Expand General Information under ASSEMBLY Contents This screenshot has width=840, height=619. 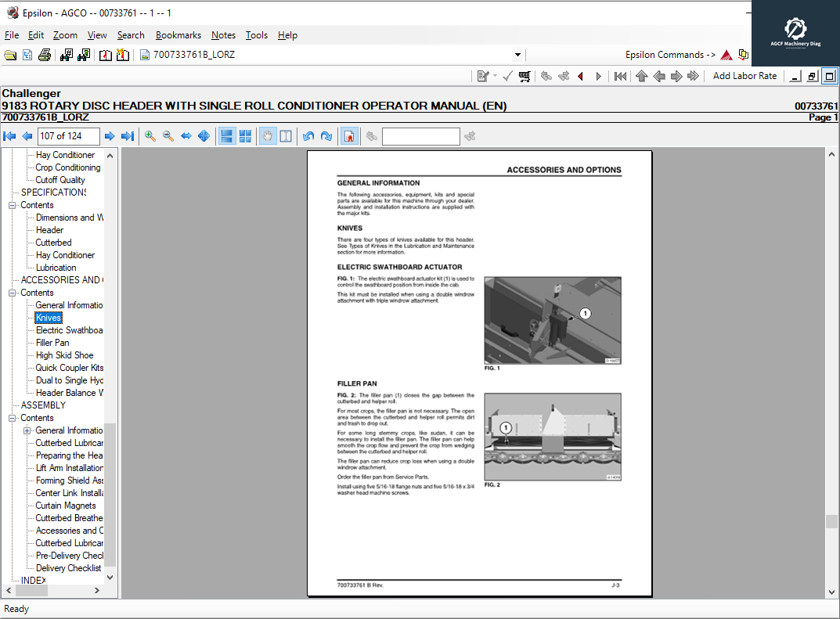click(27, 430)
